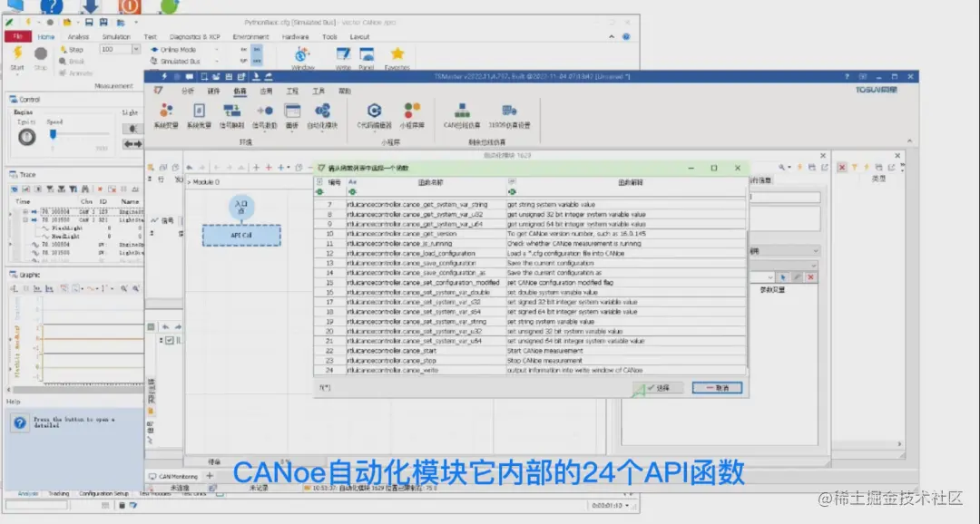The image size is (980, 524).
Task: Click the 系统变量 icon in TSMaster ribbon
Action: coord(166,112)
